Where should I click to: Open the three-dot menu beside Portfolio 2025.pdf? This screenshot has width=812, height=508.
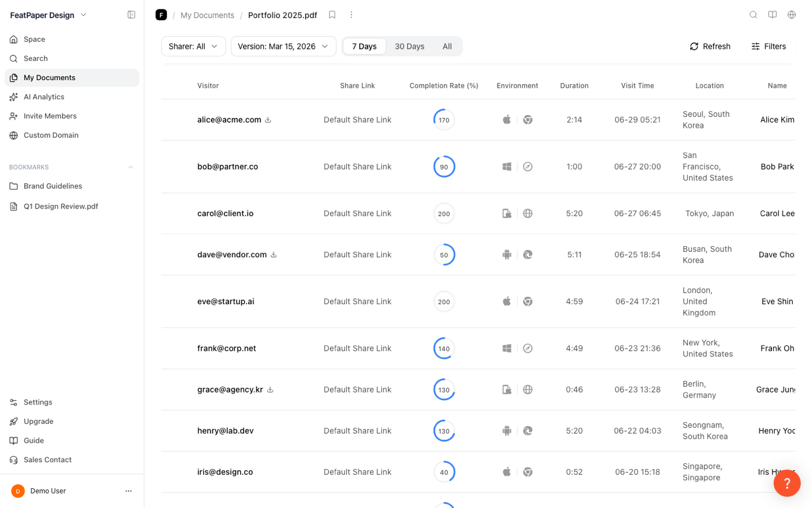(x=351, y=15)
